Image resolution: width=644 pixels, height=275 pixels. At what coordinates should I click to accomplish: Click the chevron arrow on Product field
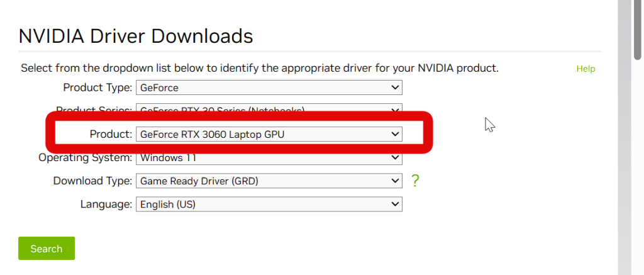pyautogui.click(x=395, y=134)
